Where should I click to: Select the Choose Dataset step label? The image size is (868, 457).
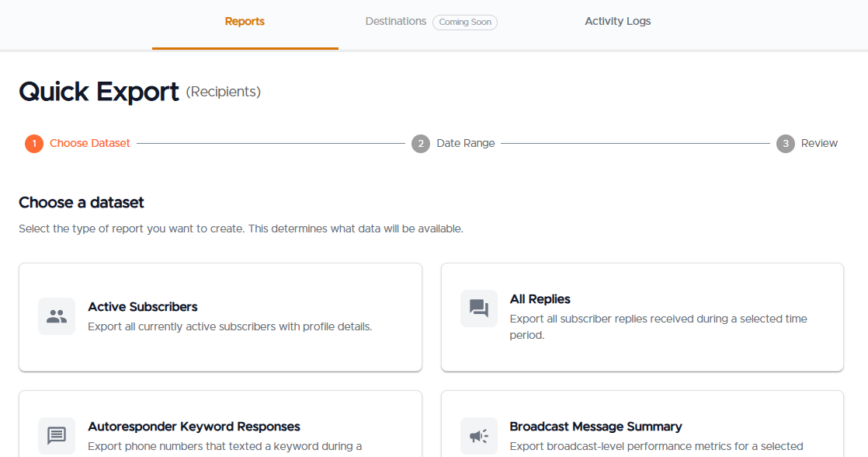click(x=90, y=144)
